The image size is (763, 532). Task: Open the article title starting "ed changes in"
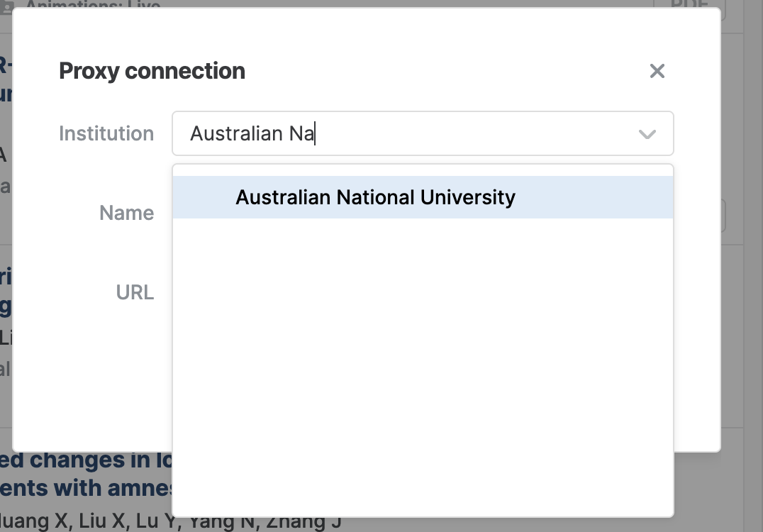point(85,461)
